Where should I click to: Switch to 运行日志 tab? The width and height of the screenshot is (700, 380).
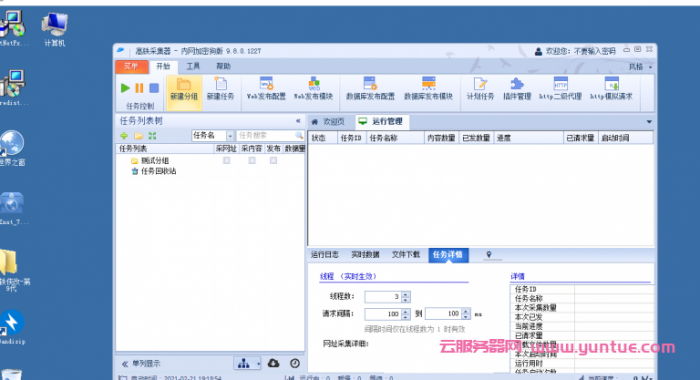[325, 255]
